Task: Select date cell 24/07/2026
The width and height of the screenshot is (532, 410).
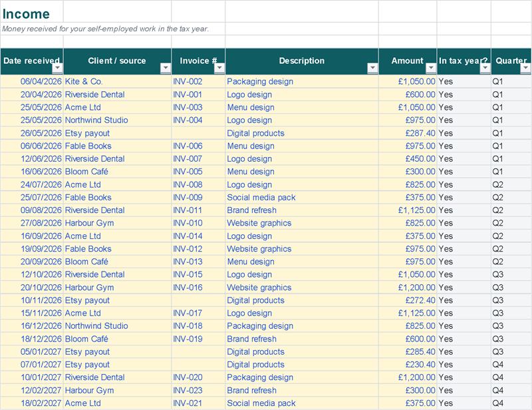Action: tap(32, 184)
